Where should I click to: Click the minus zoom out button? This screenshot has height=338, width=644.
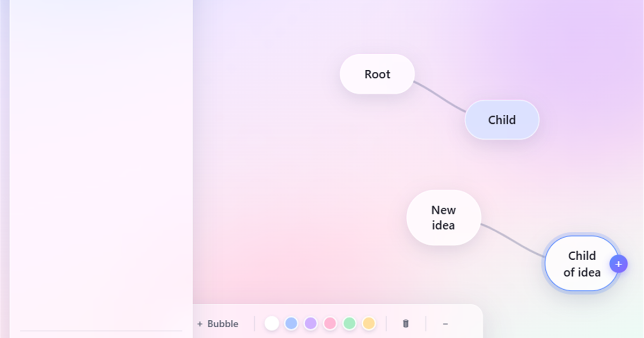coord(445,324)
